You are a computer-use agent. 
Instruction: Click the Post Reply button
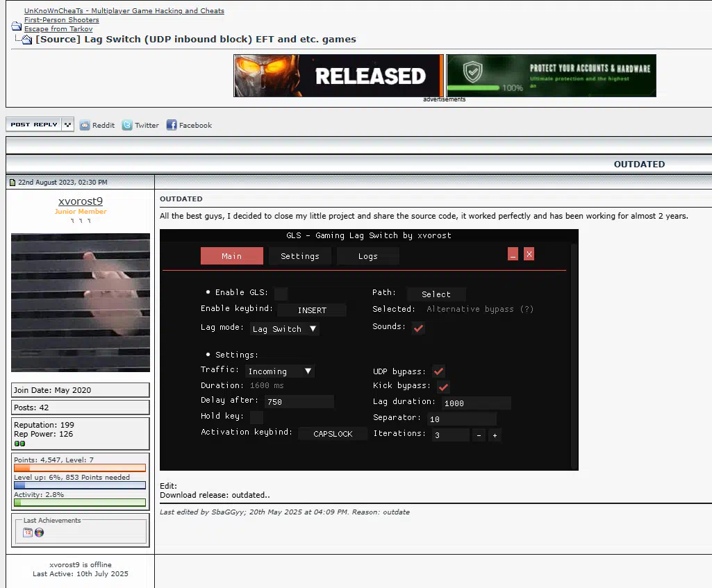click(34, 124)
